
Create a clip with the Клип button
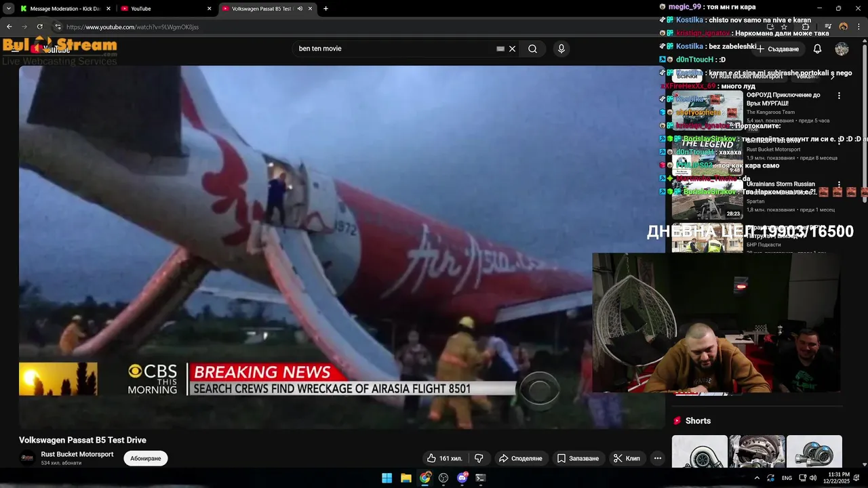(x=627, y=459)
